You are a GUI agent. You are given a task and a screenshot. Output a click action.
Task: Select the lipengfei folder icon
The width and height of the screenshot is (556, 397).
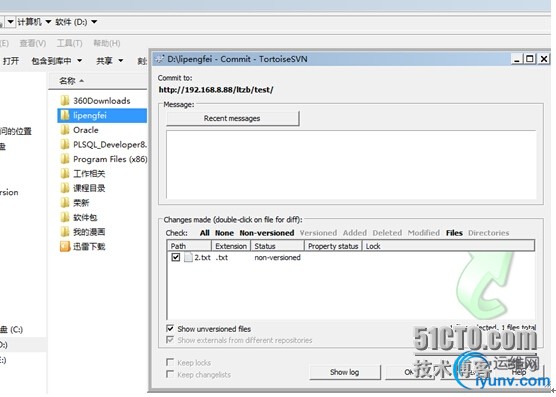(65, 115)
